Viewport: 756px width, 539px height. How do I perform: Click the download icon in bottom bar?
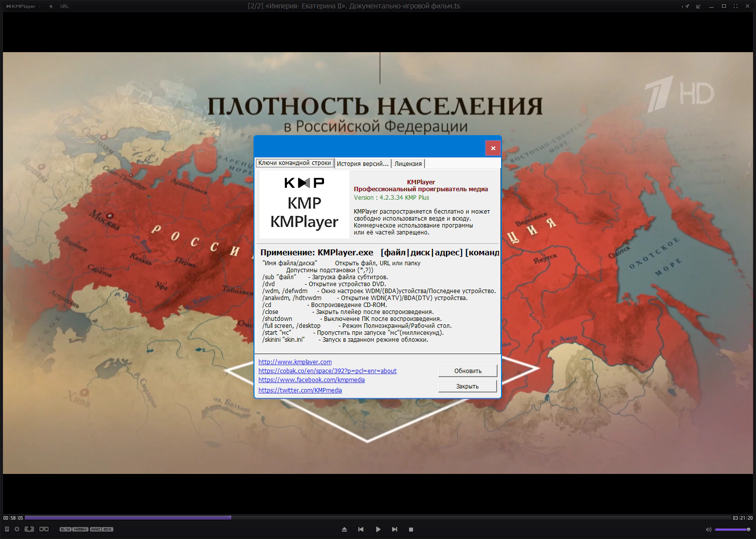pyautogui.click(x=29, y=529)
